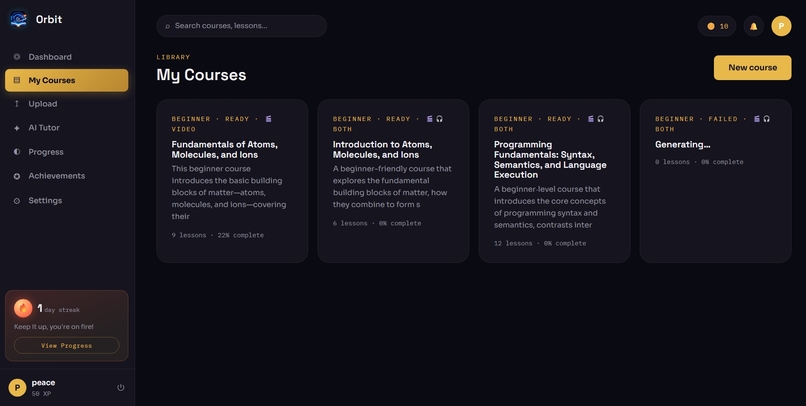Click View Progress button
Viewport: 806px width, 406px height.
(67, 345)
